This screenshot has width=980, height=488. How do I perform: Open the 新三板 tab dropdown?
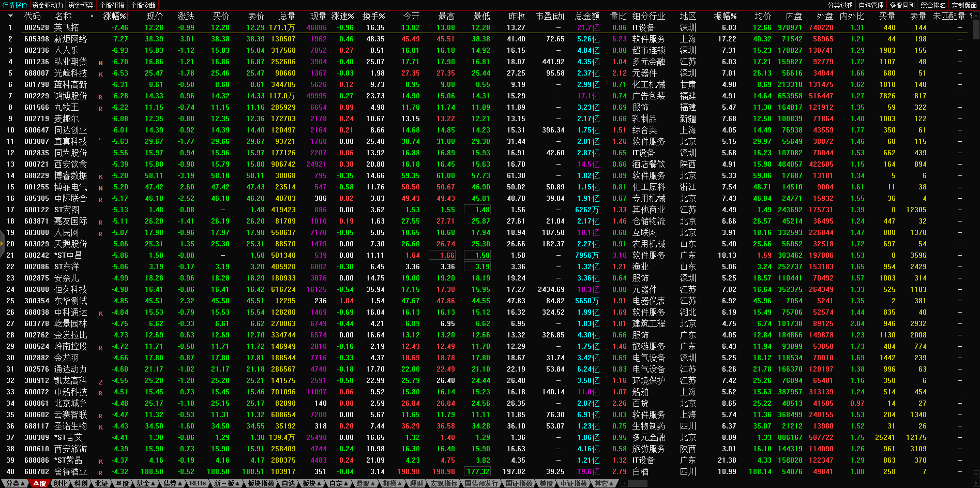point(227,483)
